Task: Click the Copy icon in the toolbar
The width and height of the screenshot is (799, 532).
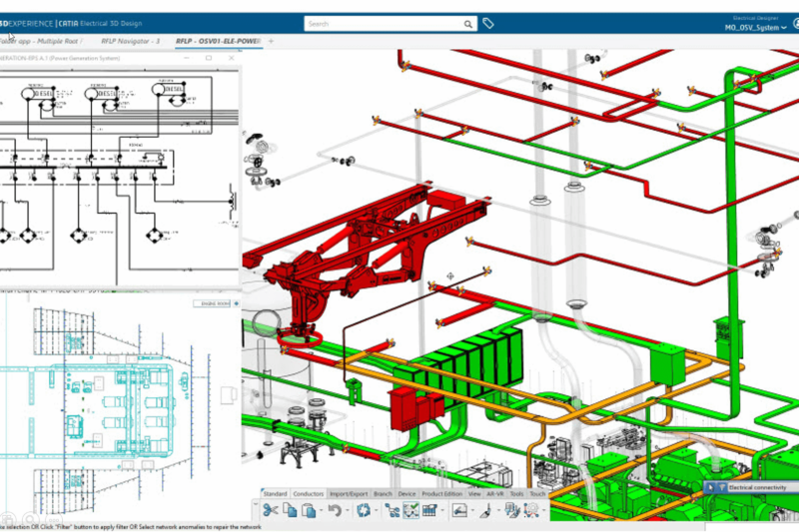Action: 290,510
